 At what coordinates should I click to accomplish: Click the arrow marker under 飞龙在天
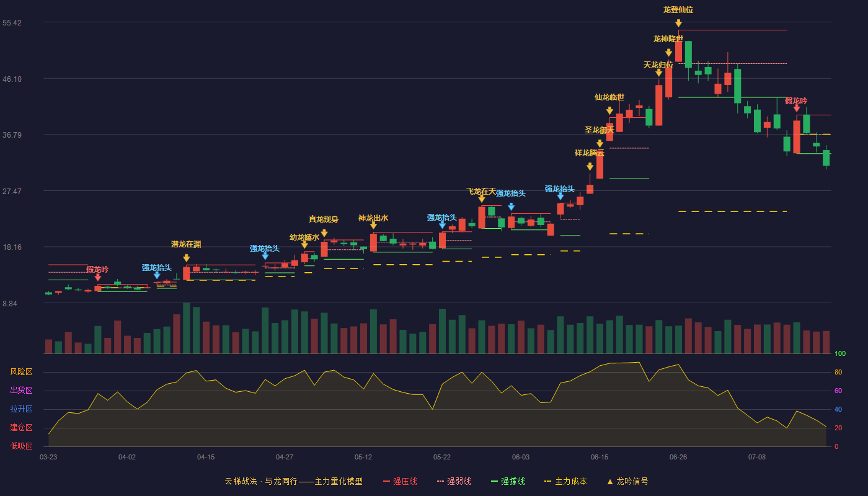pos(482,198)
